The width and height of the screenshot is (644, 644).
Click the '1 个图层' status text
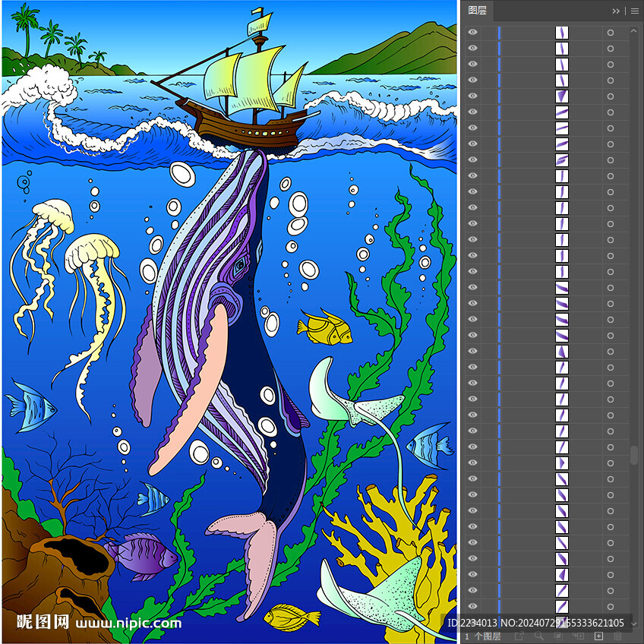tap(483, 636)
